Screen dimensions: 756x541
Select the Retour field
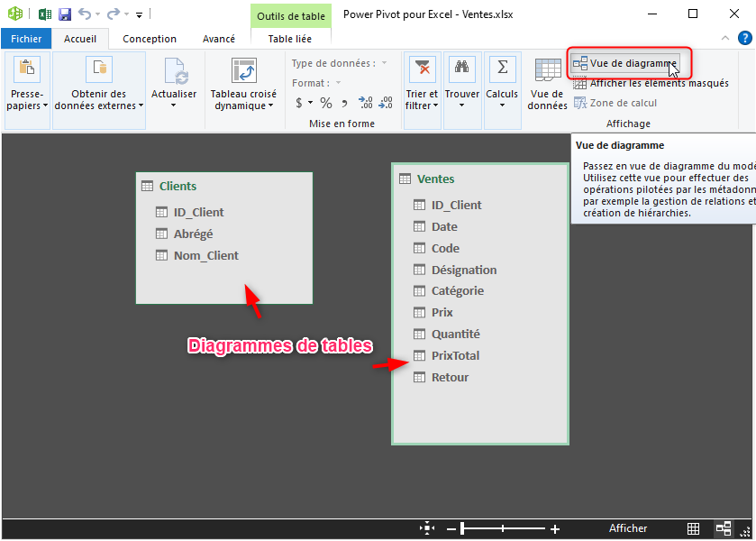pyautogui.click(x=450, y=378)
